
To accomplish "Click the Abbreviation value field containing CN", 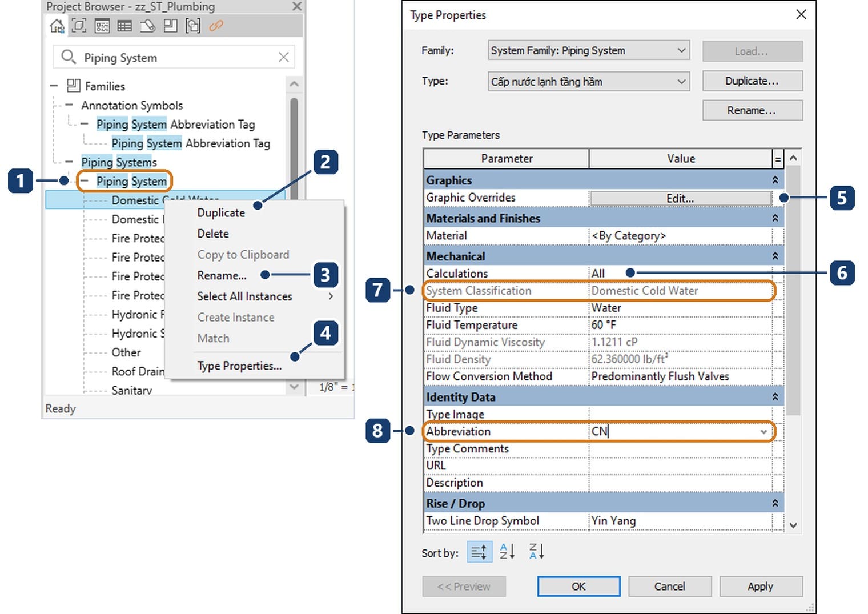I will (x=680, y=431).
